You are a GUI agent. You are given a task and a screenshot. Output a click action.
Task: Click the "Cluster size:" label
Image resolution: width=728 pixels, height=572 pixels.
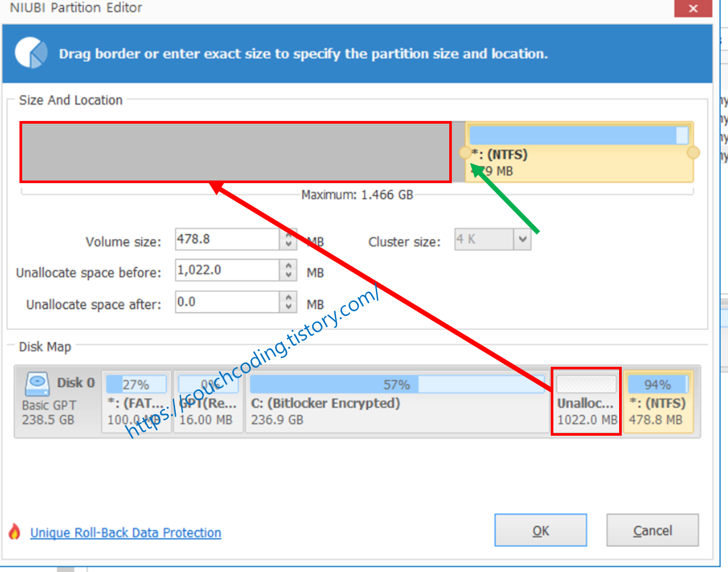point(405,242)
